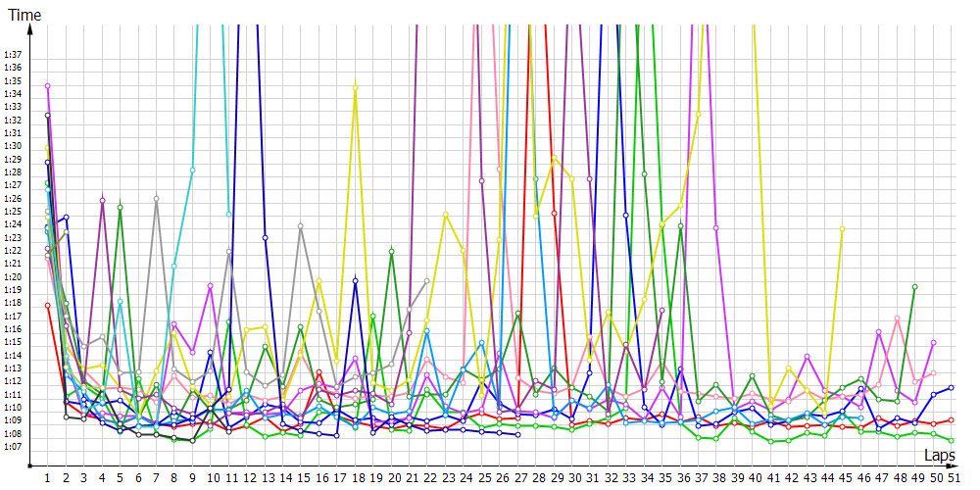Select dark green point at lap 49
The image size is (980, 490).
[x=914, y=287]
